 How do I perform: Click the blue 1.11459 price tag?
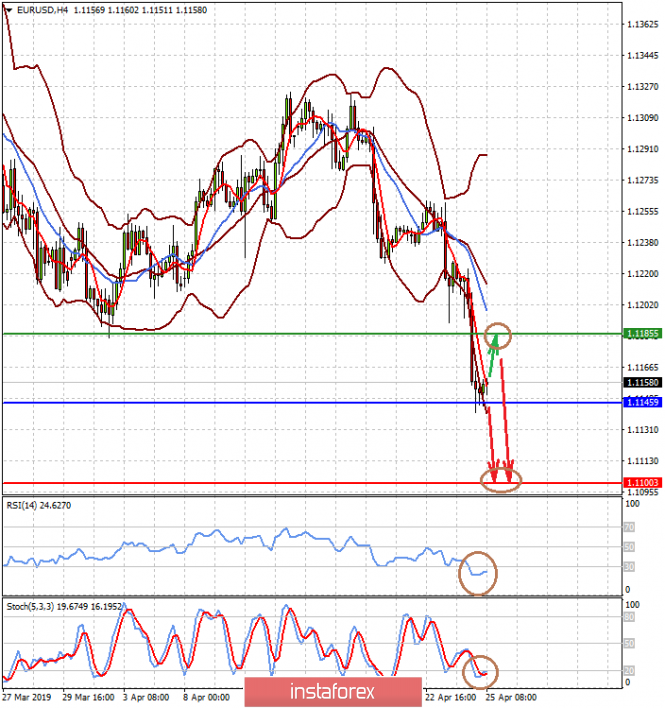coord(640,402)
